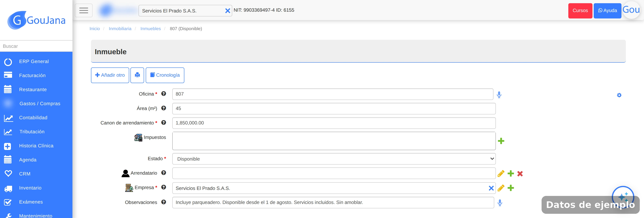Add new Empresa with green plus icon
Viewport: 644px width, 218px height.
(511, 188)
